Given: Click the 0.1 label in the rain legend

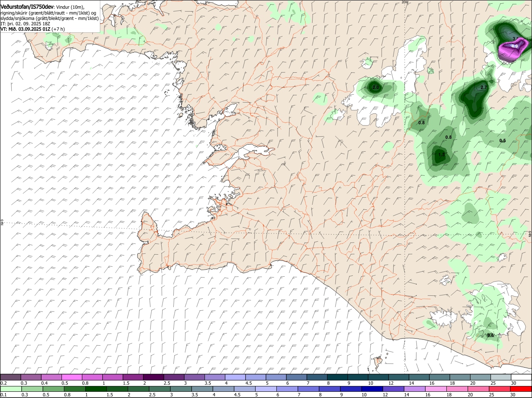Looking at the screenshot, I should [x=3, y=394].
